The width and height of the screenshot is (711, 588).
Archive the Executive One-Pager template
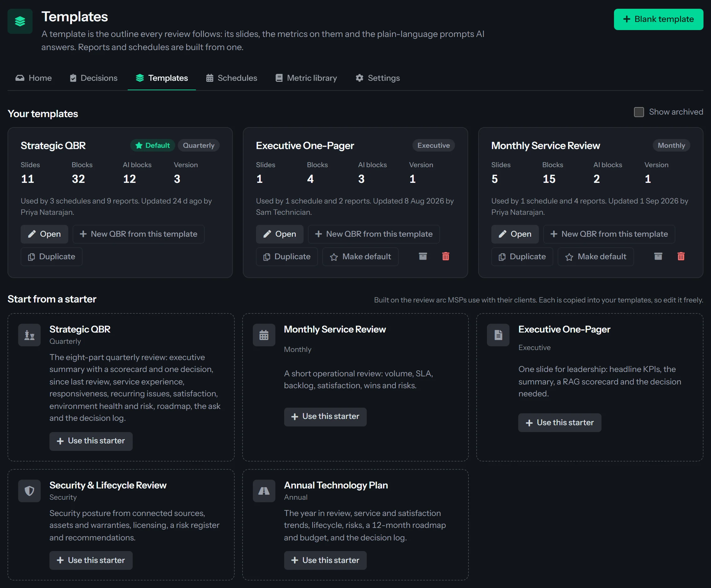422,256
